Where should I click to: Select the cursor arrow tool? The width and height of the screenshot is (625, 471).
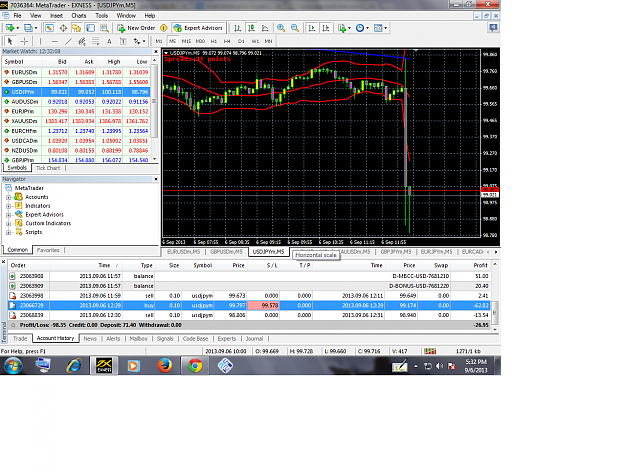[10, 41]
